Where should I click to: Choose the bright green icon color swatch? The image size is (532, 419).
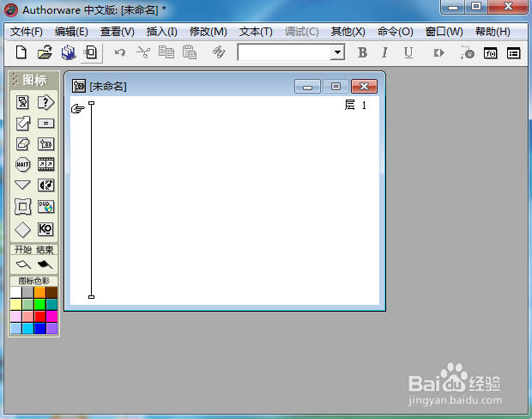(39, 304)
